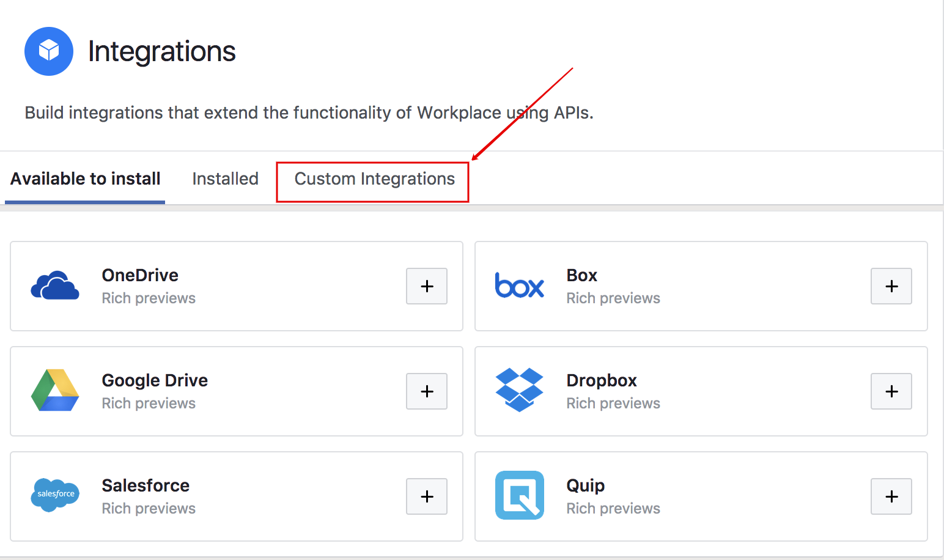The image size is (944, 560).
Task: Click the Dropbox title text
Action: [602, 380]
